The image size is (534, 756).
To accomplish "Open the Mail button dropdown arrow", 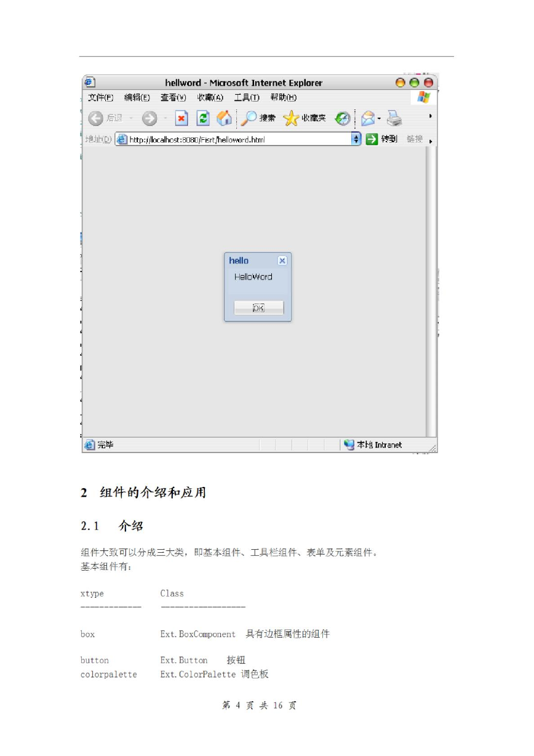I will [380, 118].
